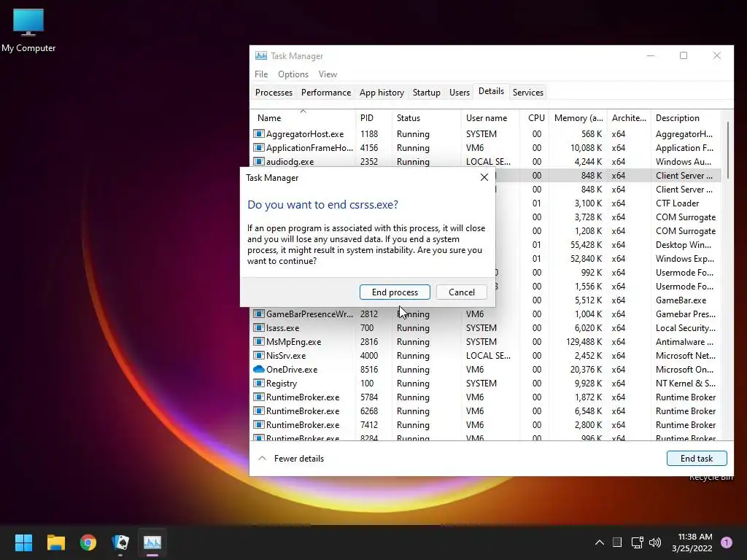Switch to Processes tab

coord(274,93)
